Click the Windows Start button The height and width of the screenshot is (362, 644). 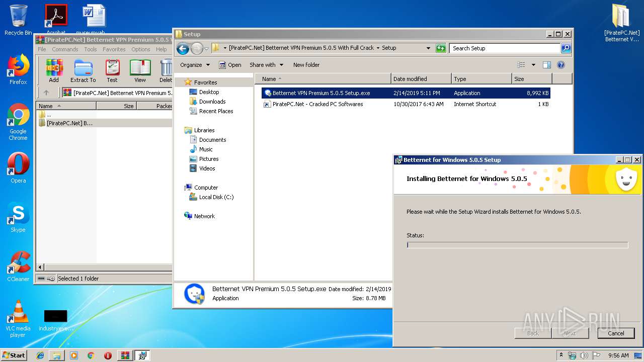click(x=14, y=355)
